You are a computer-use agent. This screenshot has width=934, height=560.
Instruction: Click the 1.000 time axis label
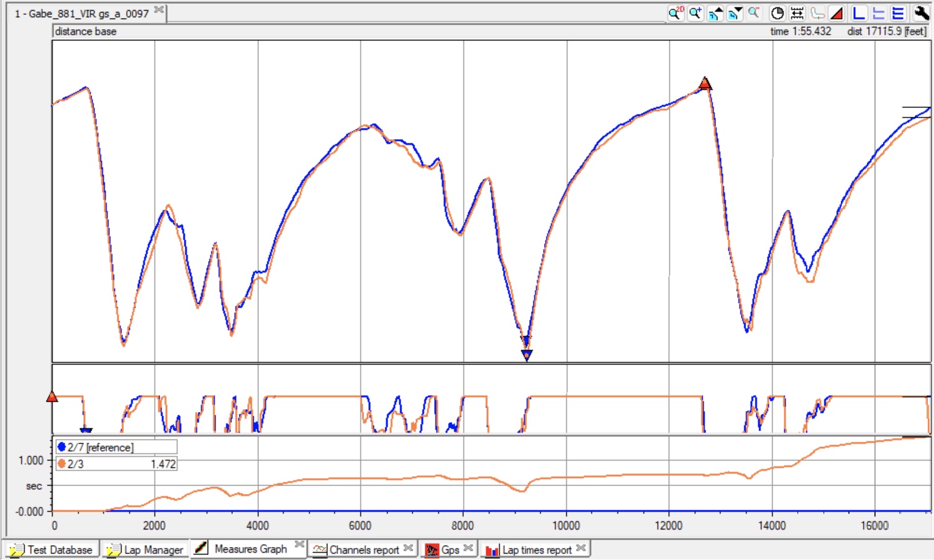tap(31, 460)
